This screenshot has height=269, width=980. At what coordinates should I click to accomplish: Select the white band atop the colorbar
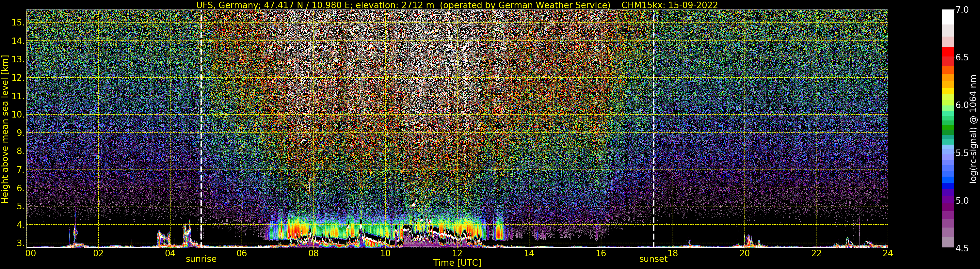[948, 17]
